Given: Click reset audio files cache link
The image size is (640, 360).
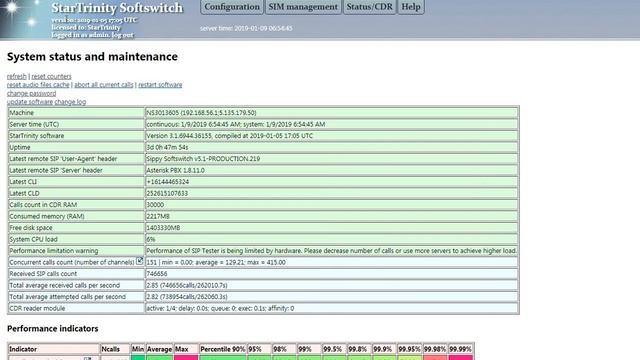Looking at the screenshot, I should point(38,85).
